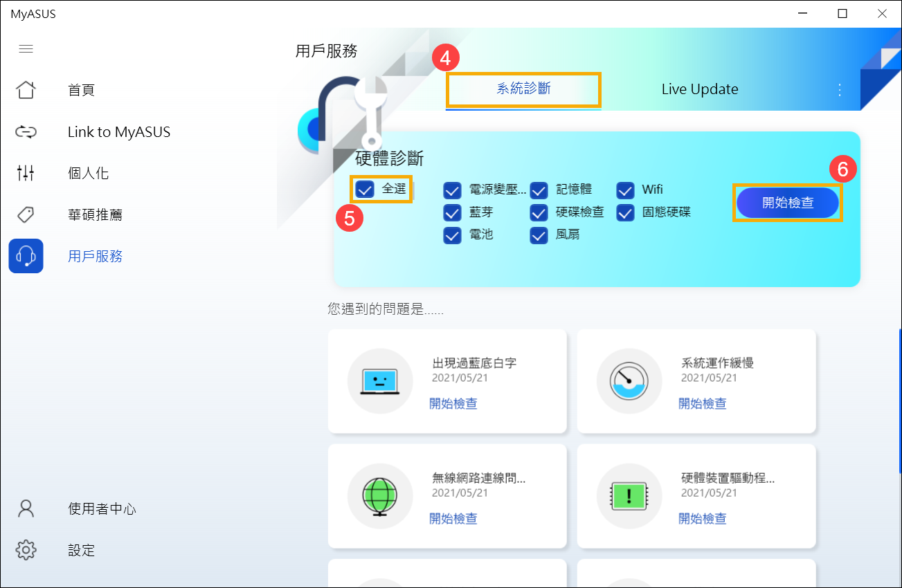Switch to the 系統診斷 tab
Image resolution: width=902 pixels, height=588 pixels.
tap(523, 89)
